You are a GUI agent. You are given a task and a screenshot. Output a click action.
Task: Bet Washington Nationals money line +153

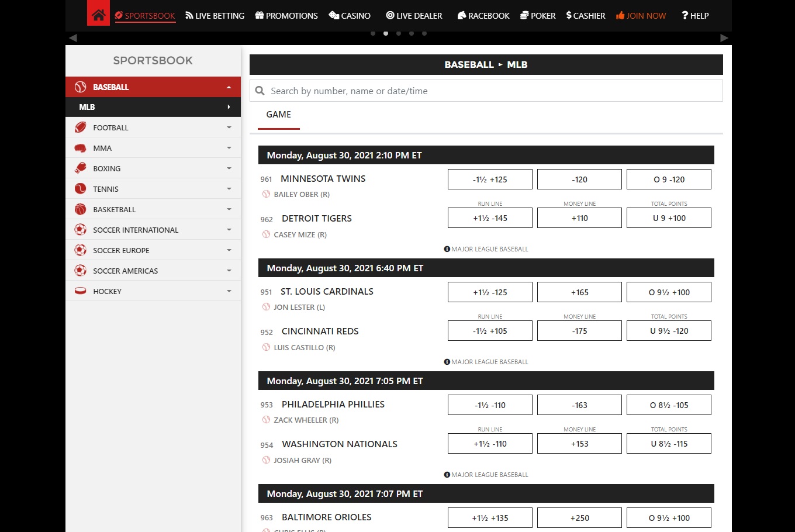tap(579, 444)
